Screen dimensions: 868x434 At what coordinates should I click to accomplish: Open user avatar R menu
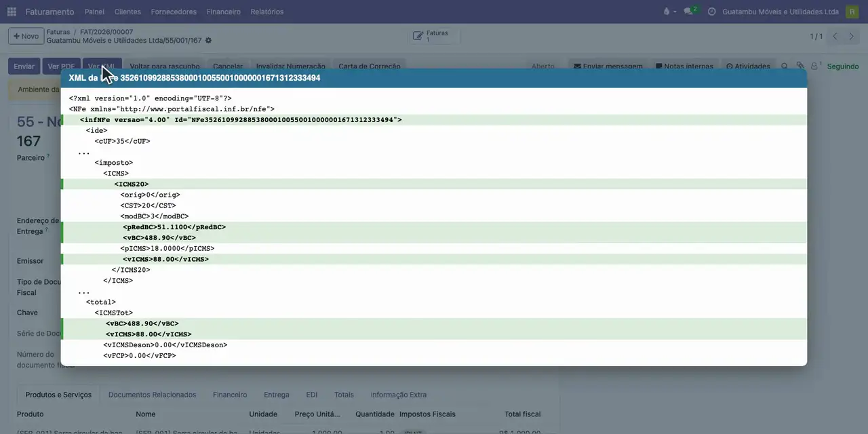[852, 12]
